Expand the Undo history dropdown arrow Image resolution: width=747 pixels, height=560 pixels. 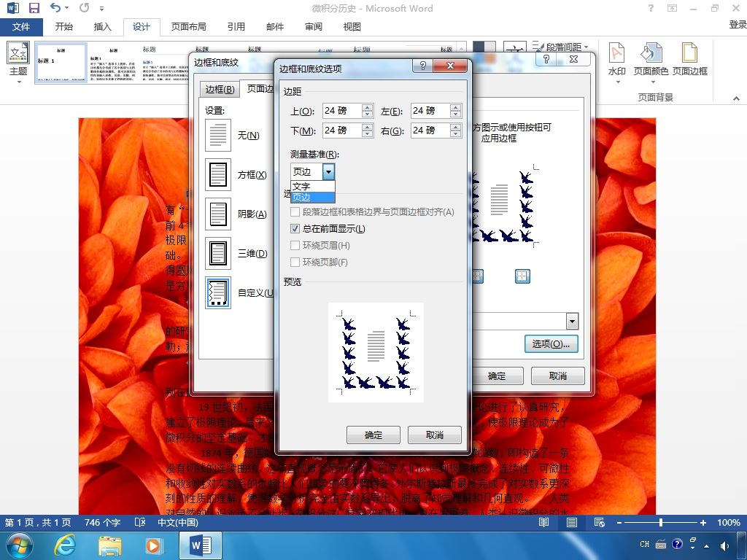[x=66, y=7]
